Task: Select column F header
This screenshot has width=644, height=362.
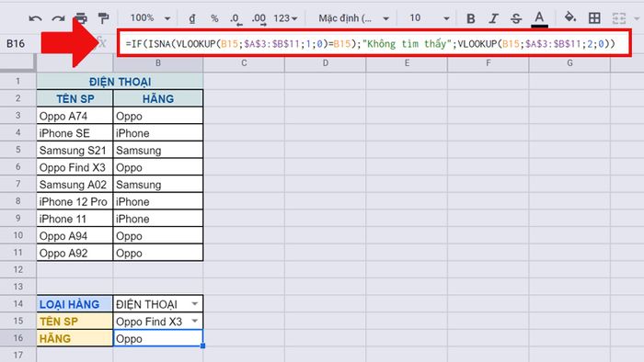Action: click(x=488, y=63)
